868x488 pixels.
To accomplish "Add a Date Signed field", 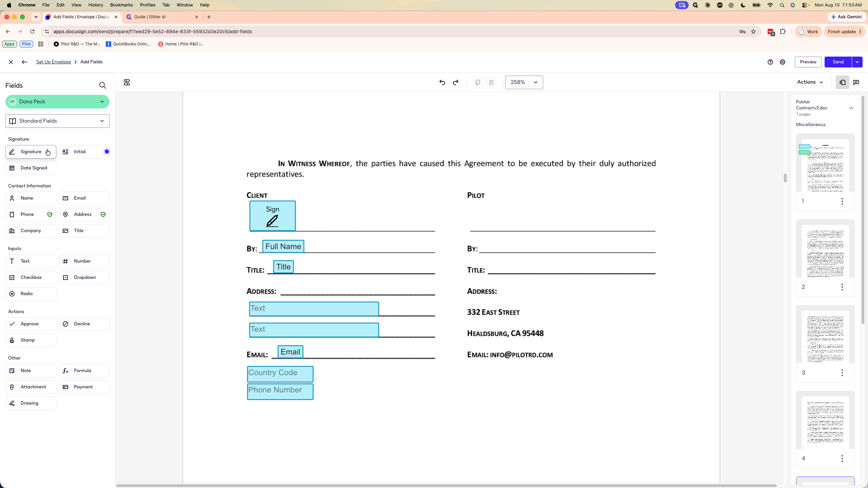I will click(x=31, y=168).
